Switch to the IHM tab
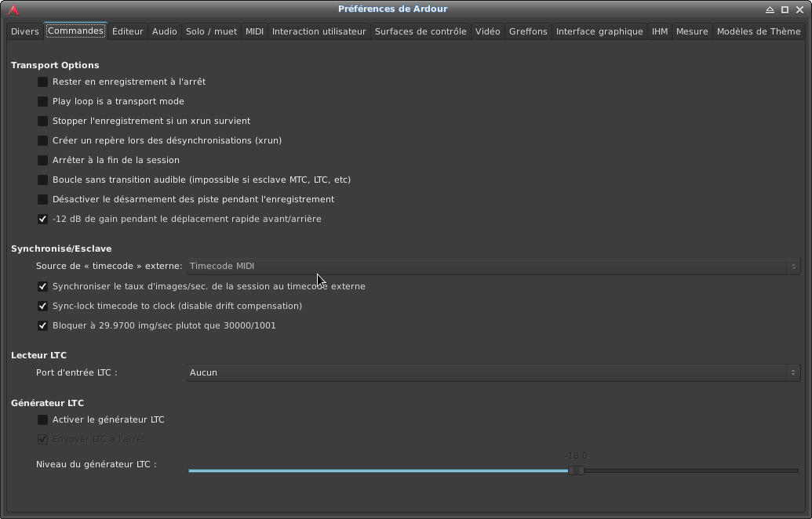This screenshot has height=519, width=812. tap(660, 31)
